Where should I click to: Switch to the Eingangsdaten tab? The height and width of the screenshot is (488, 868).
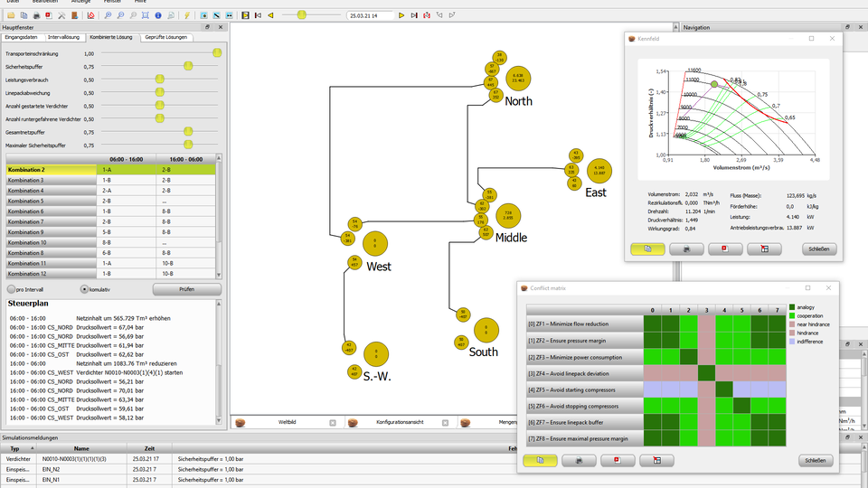[22, 37]
